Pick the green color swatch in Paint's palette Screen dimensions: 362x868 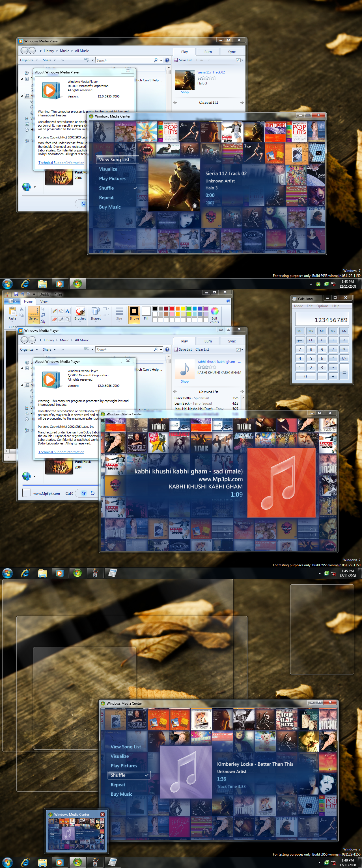click(189, 308)
